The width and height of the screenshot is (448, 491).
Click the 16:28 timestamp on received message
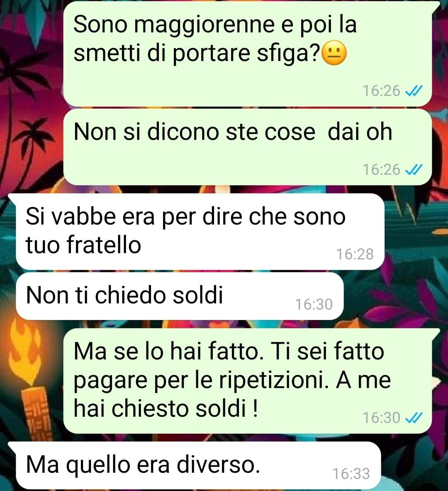[355, 254]
